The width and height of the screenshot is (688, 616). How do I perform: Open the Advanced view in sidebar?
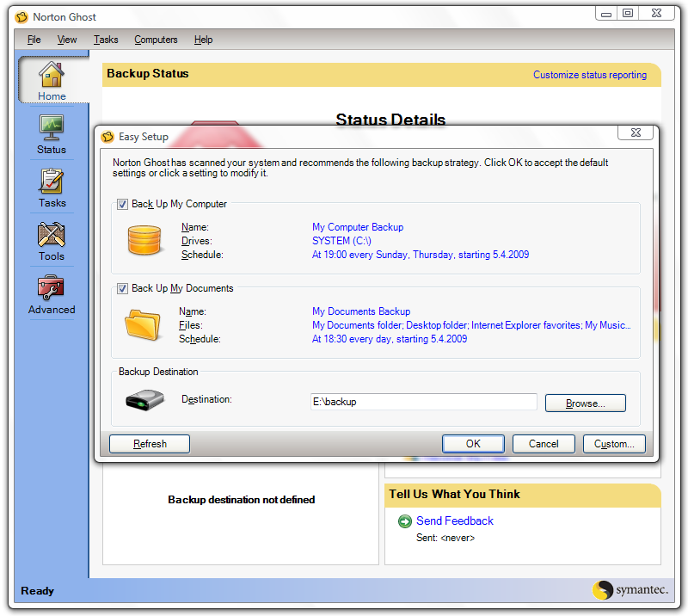click(x=52, y=294)
